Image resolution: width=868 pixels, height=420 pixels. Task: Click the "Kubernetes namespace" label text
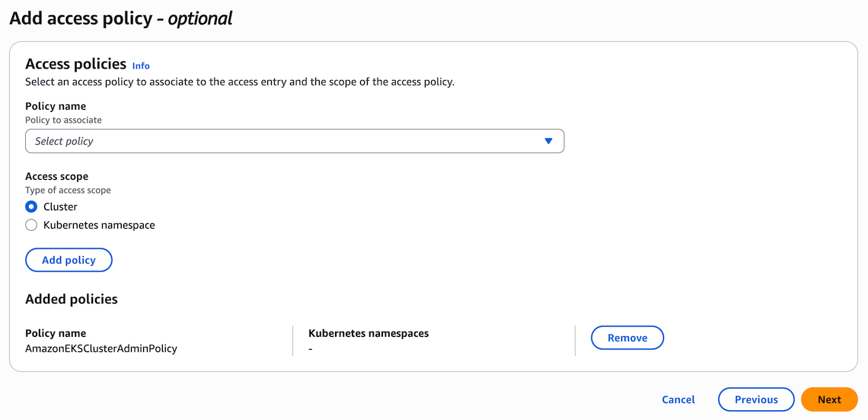point(99,225)
